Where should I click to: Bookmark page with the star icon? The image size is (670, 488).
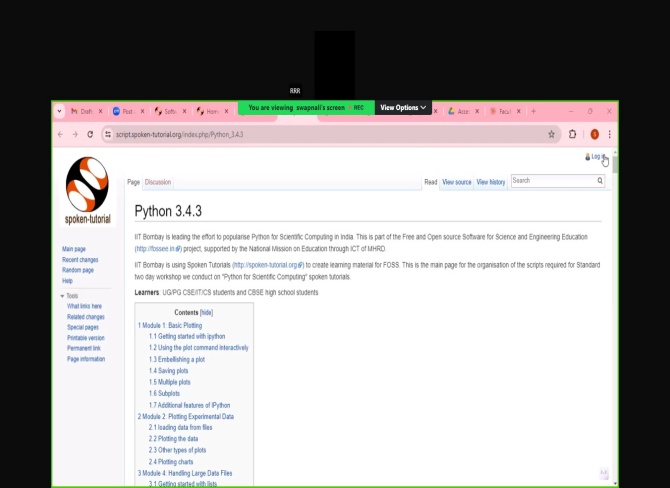tap(551, 134)
